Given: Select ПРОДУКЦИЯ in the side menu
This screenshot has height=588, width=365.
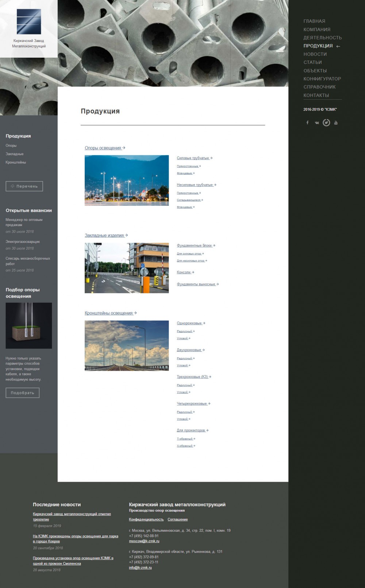Looking at the screenshot, I should [318, 46].
